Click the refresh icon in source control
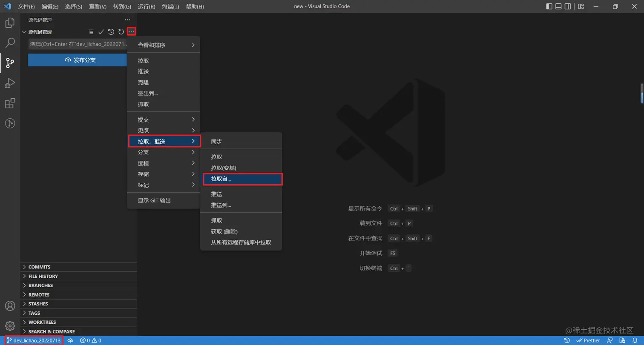This screenshot has width=644, height=345. click(121, 32)
